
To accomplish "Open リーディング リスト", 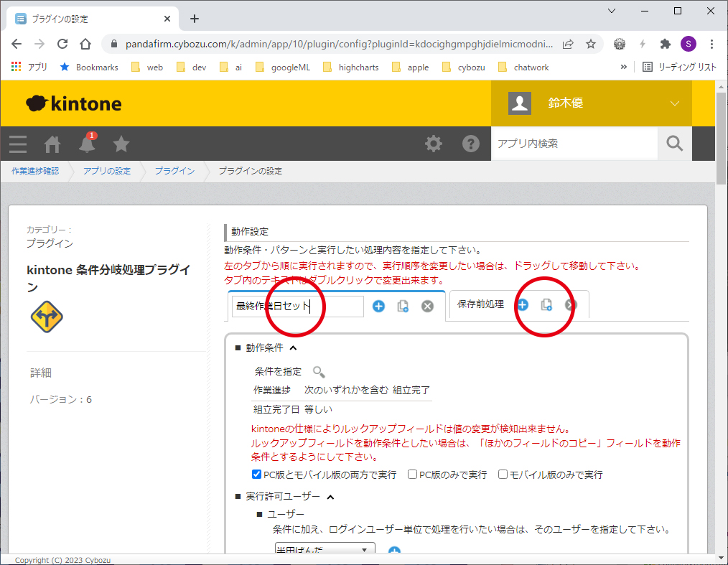I will [x=679, y=67].
